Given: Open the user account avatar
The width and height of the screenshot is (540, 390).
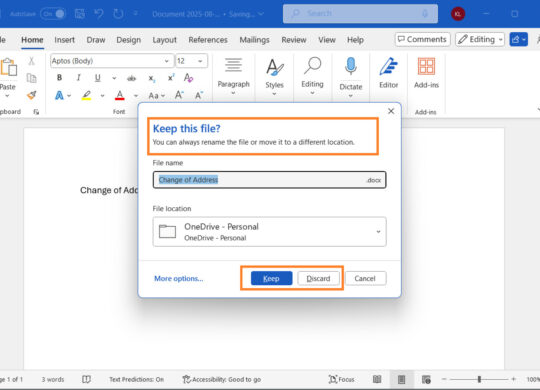Looking at the screenshot, I should [x=458, y=14].
